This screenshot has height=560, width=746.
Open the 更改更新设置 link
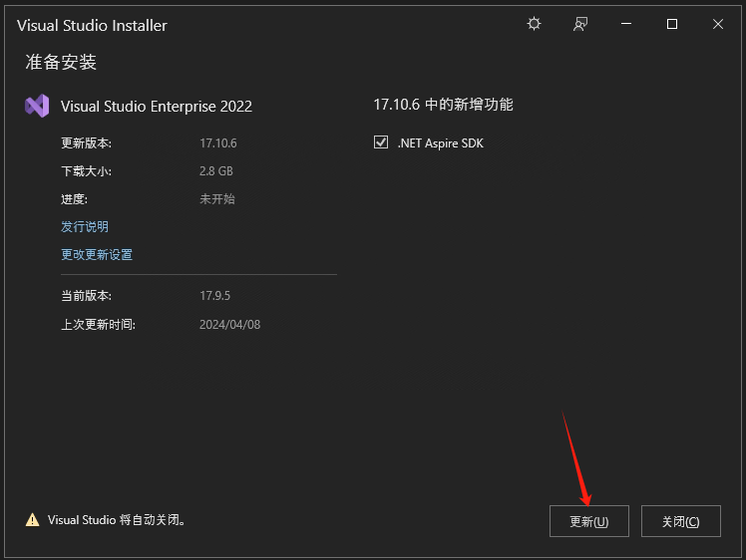(x=97, y=254)
